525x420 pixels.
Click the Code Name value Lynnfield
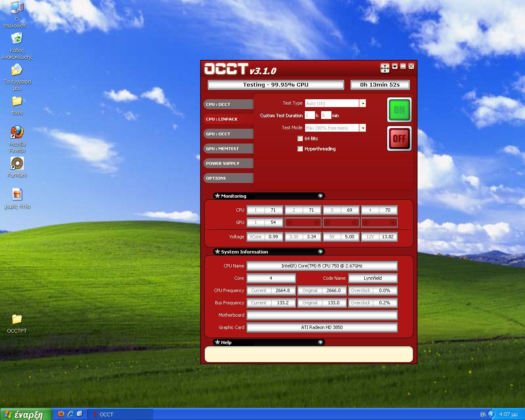pos(373,278)
